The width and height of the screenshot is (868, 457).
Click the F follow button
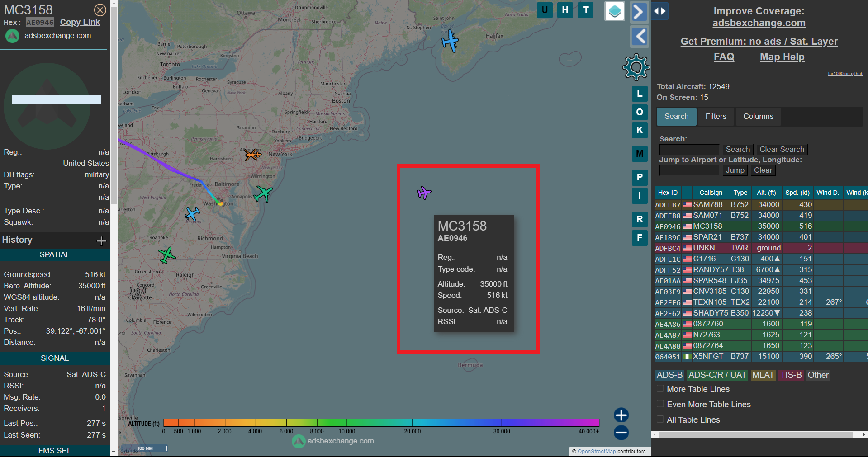(x=640, y=237)
